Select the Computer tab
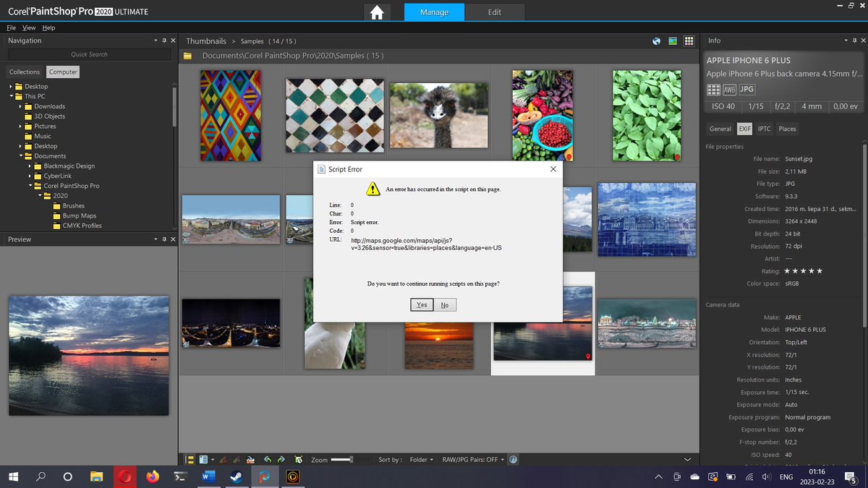 63,72
